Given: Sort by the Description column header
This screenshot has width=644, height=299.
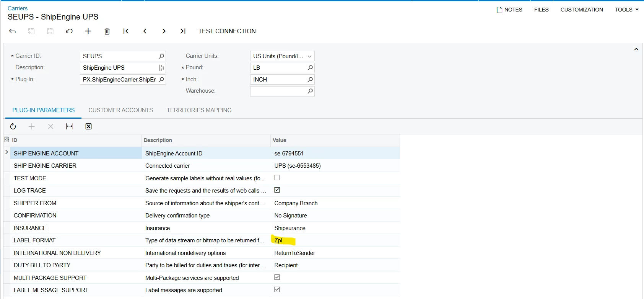Looking at the screenshot, I should [206, 140].
